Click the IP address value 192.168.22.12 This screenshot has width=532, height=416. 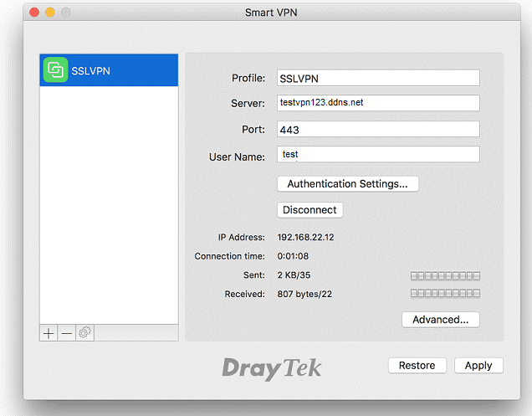305,237
